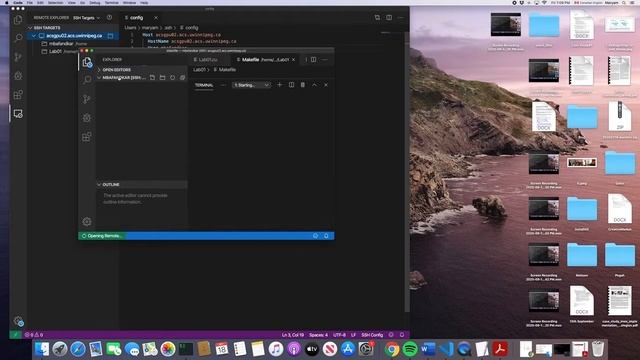Open Source Control in the front window
This screenshot has height=360, width=640.
(87, 99)
